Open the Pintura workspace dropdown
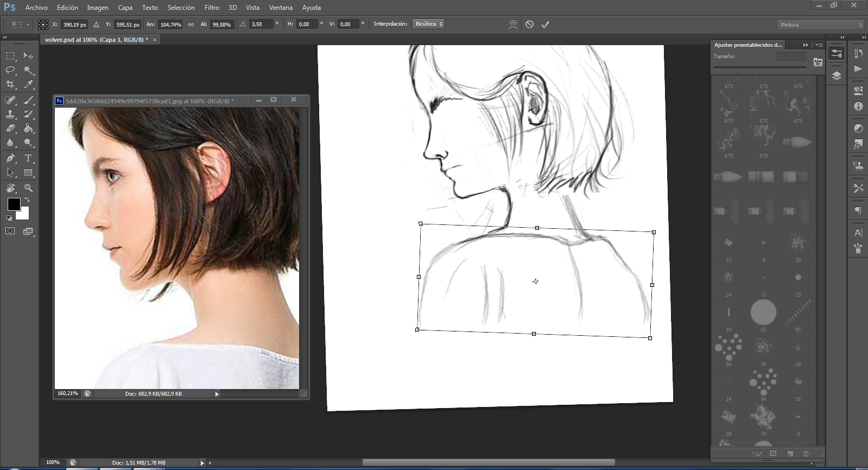 tap(820, 25)
